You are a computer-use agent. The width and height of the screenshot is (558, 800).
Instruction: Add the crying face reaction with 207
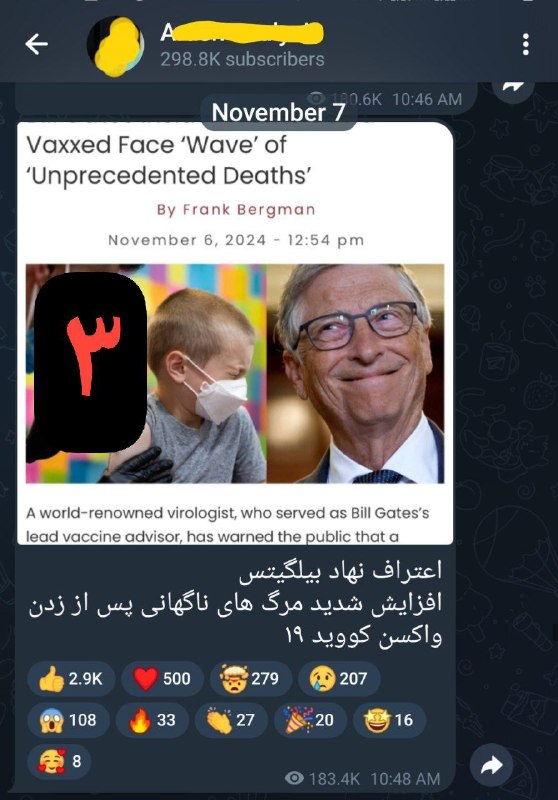click(x=339, y=679)
